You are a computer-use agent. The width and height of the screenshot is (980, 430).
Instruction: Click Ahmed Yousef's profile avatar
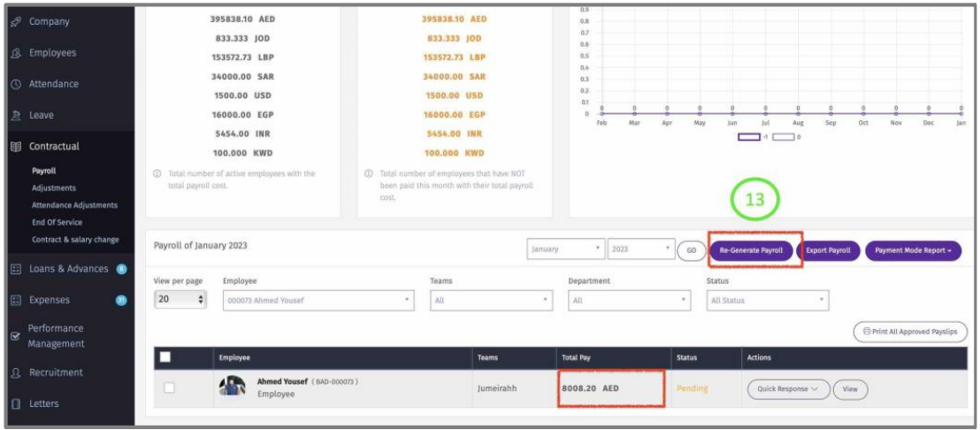(x=232, y=388)
